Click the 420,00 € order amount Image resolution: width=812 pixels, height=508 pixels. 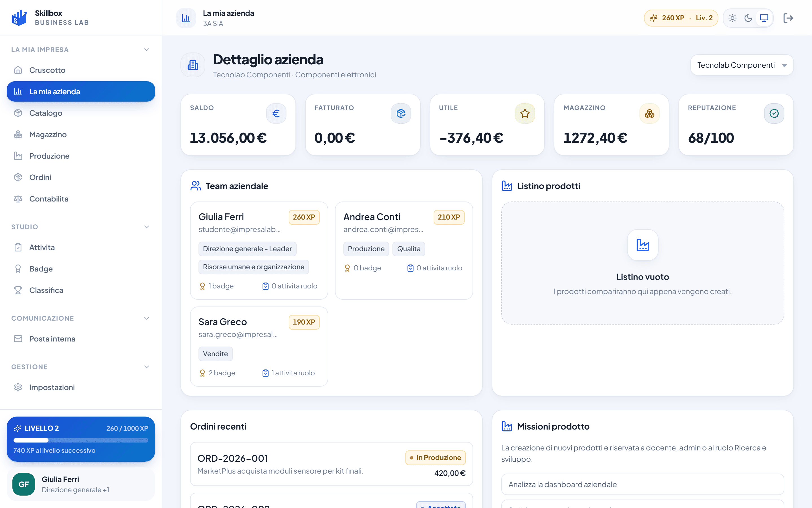point(450,473)
